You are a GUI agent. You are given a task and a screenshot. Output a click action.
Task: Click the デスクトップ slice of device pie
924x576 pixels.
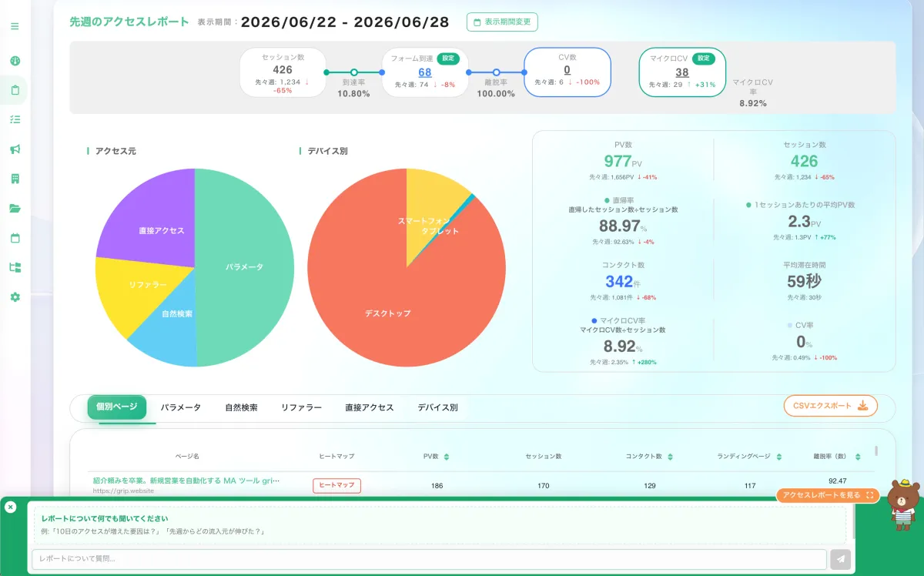pyautogui.click(x=387, y=313)
